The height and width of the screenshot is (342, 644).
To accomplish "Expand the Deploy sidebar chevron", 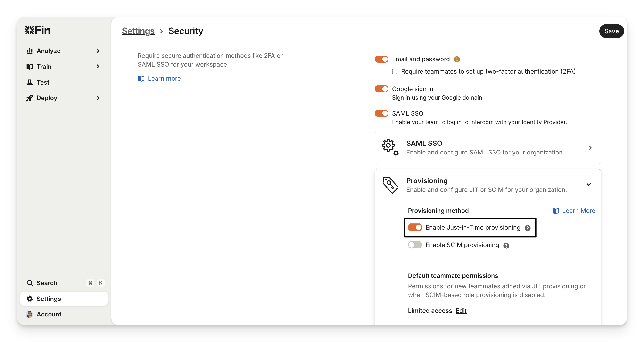I will (98, 98).
